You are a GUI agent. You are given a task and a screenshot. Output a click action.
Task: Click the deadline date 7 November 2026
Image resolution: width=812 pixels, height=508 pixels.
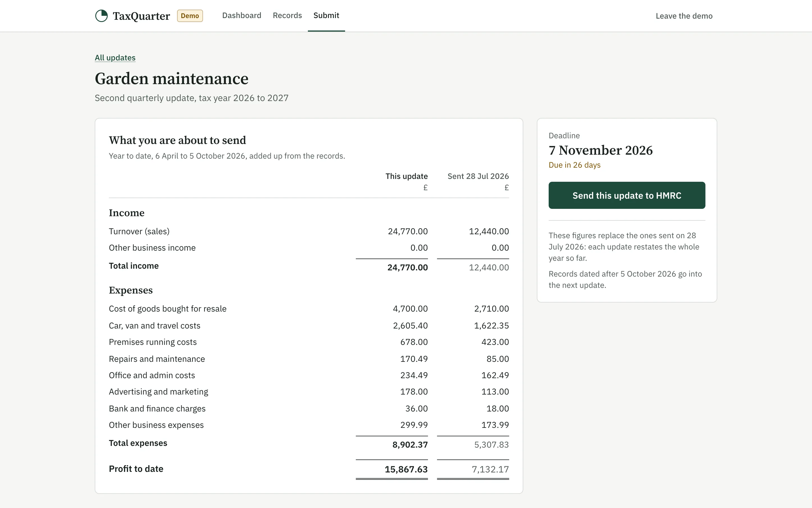pos(601,150)
